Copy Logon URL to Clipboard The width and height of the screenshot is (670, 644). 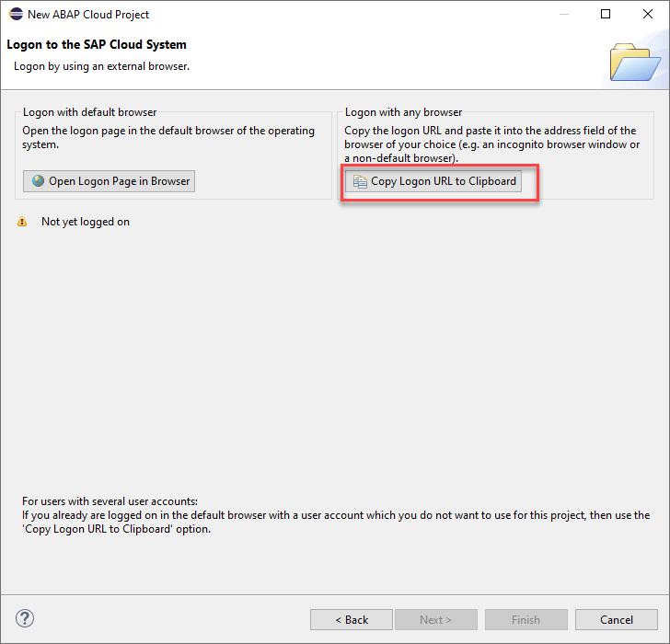pos(433,181)
